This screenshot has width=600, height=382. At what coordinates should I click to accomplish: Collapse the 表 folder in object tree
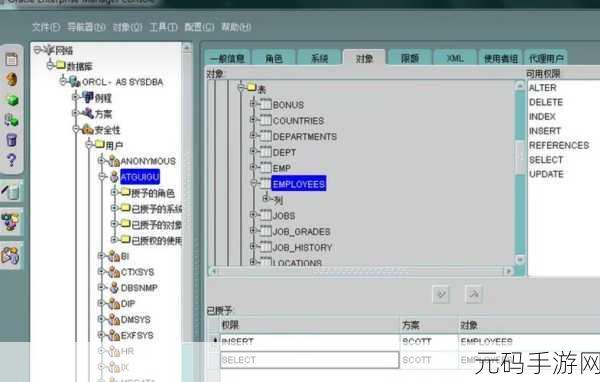[x=240, y=88]
